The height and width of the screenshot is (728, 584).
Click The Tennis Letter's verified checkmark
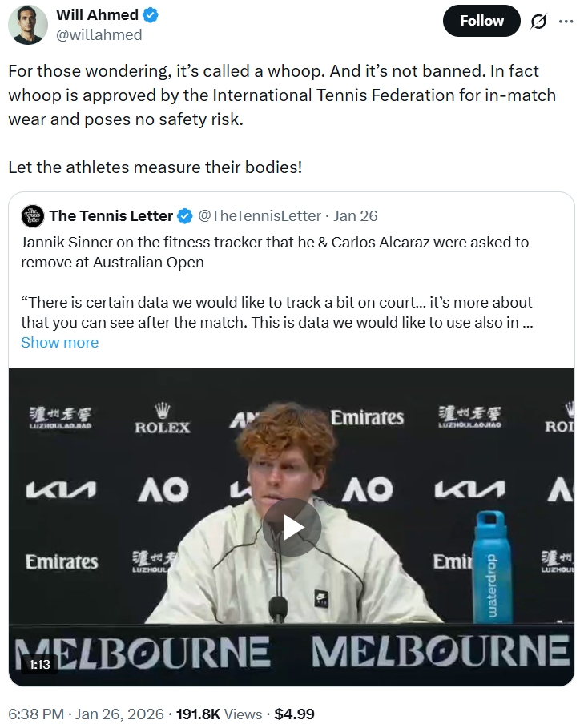[x=185, y=215]
